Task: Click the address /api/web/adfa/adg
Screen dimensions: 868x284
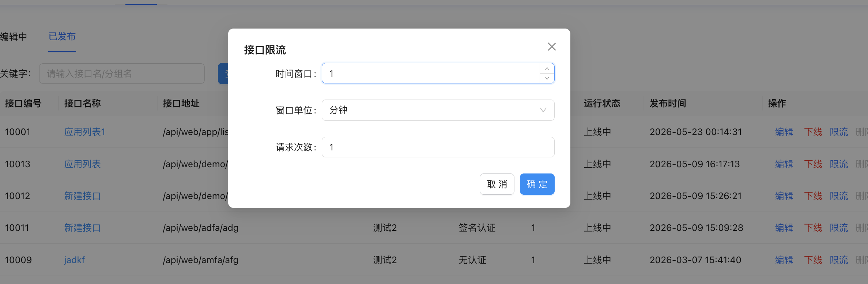Action: (201, 228)
